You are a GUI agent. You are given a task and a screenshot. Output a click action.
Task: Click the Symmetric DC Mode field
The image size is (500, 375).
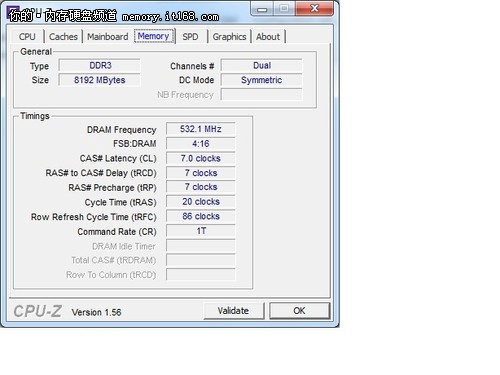click(x=262, y=80)
